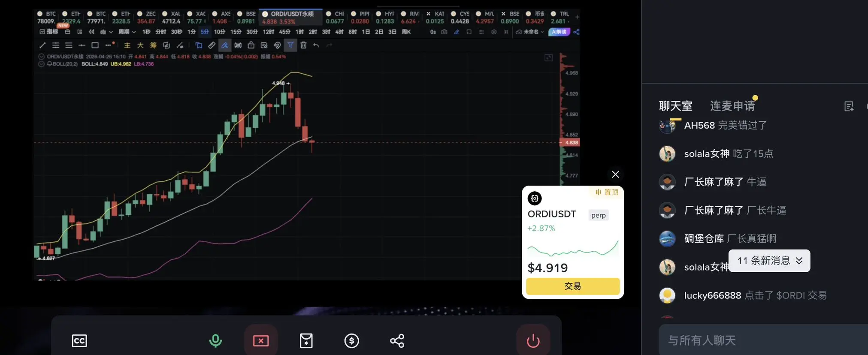Undo the last drawing action
Image resolution: width=868 pixels, height=355 pixels.
(x=316, y=45)
